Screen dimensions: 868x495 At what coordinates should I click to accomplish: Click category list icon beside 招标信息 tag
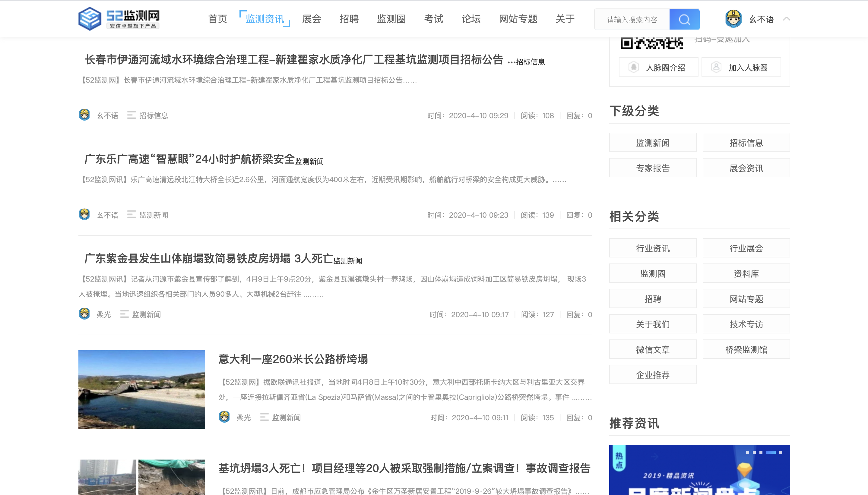131,115
